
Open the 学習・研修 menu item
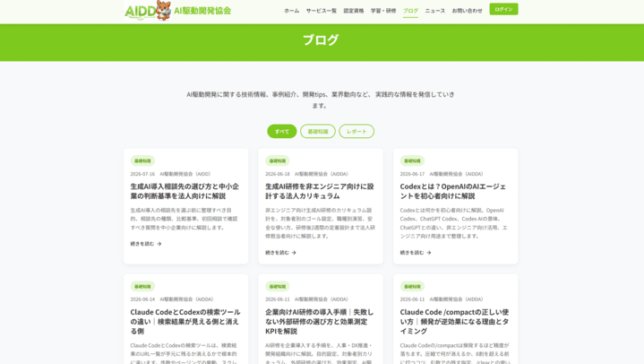pos(383,11)
